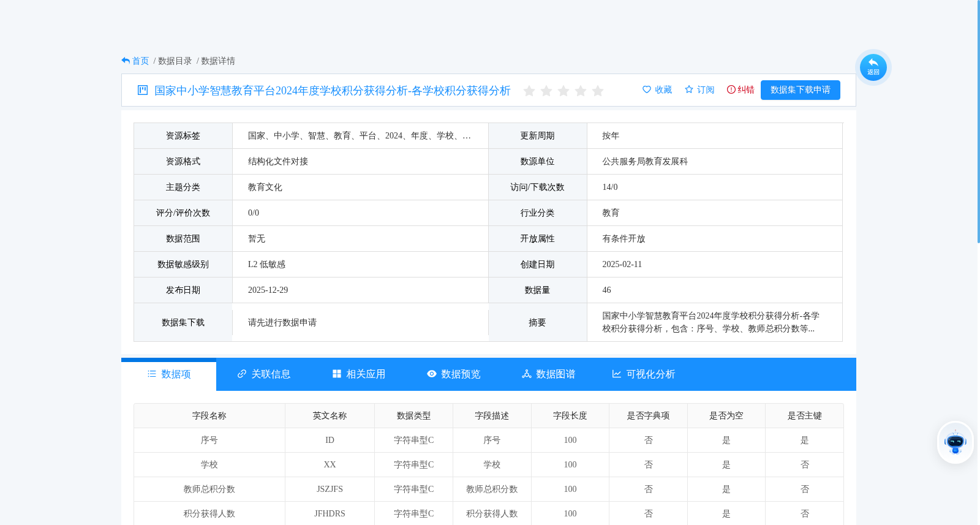
Task: Click 公共服务局教育发展科 value
Action: [645, 162]
